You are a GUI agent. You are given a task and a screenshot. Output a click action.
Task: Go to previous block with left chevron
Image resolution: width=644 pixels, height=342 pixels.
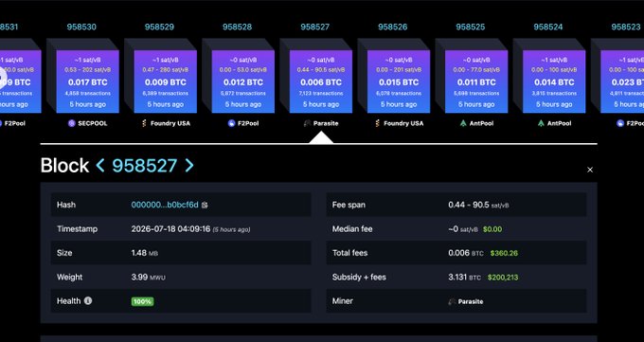click(x=100, y=165)
